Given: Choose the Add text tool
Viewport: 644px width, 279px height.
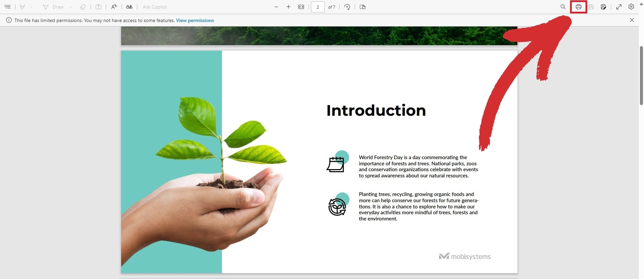Looking at the screenshot, I should [98, 7].
